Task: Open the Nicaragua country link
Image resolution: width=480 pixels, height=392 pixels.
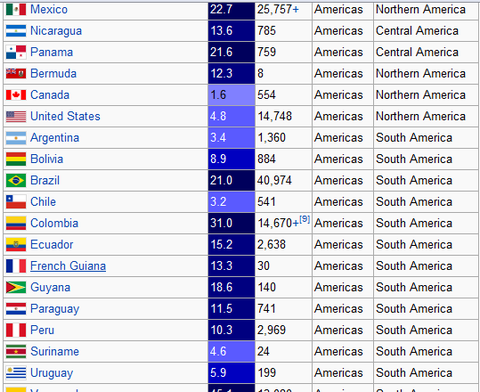Action: pyautogui.click(x=56, y=31)
